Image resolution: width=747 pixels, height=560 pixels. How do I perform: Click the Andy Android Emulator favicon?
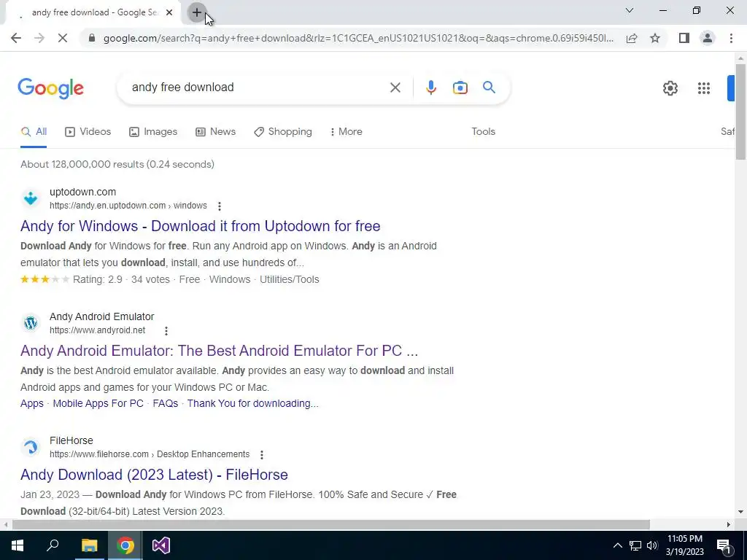pyautogui.click(x=31, y=323)
